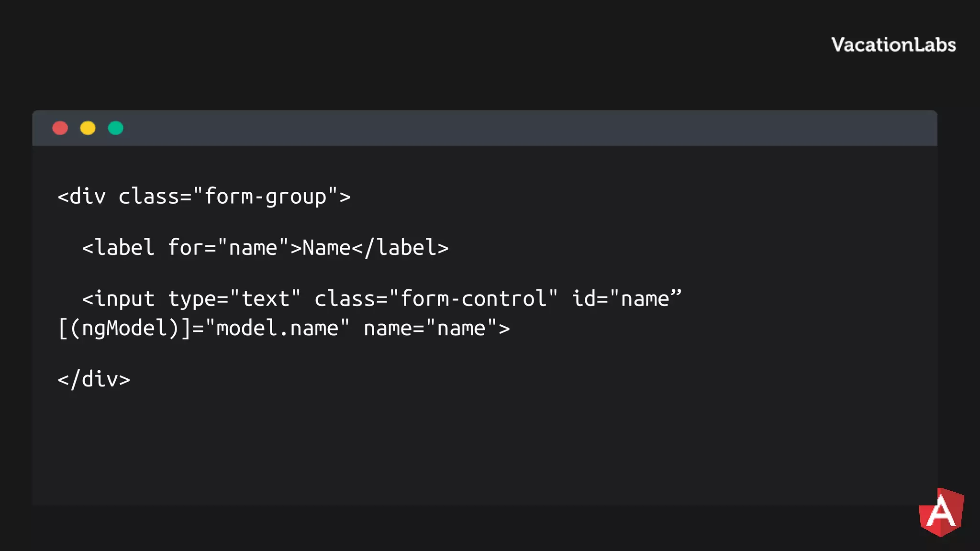Image resolution: width=980 pixels, height=551 pixels.
Task: Click the VacationLabs logo text
Action: point(893,44)
